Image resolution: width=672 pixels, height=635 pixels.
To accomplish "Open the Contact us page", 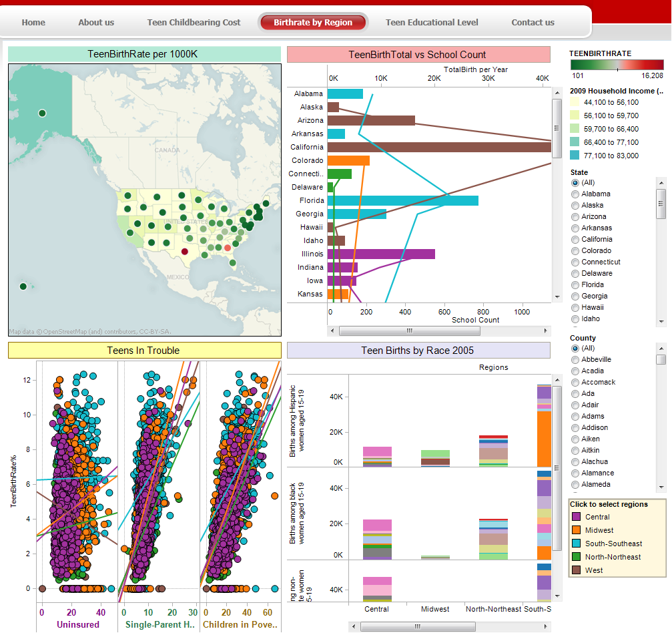I will pos(533,23).
